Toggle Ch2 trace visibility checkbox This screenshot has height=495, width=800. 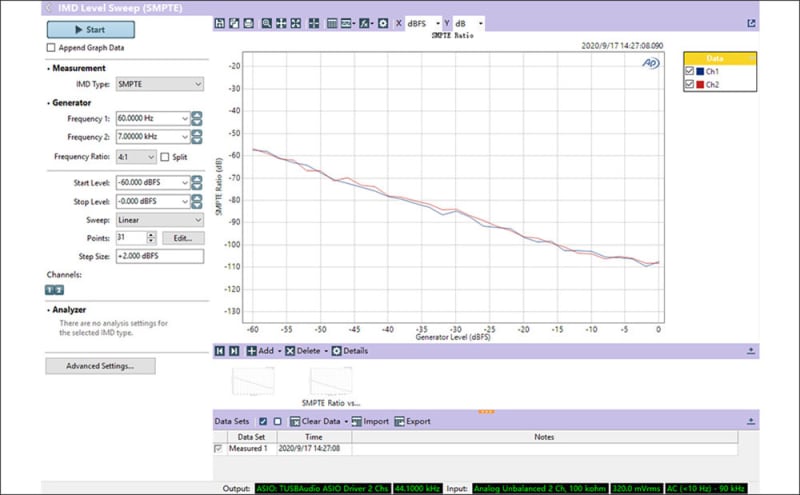coord(689,84)
